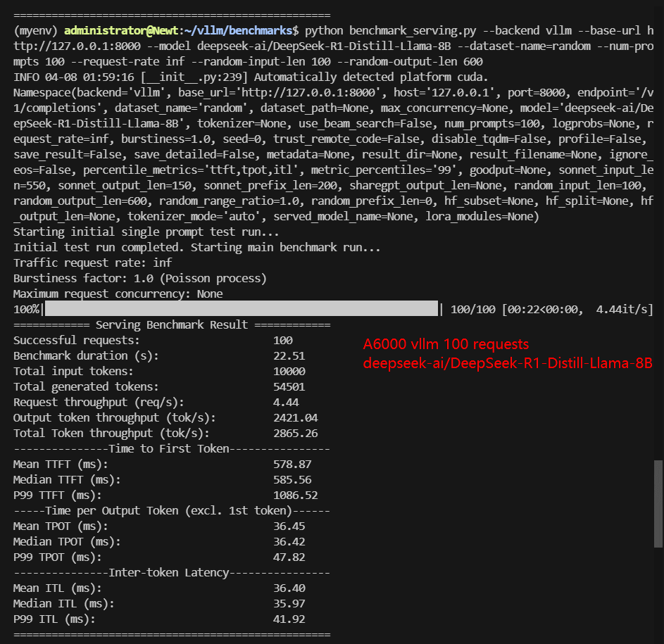The image size is (664, 644).
Task: Click the terminal scrollbar thumb
Action: [x=658, y=503]
